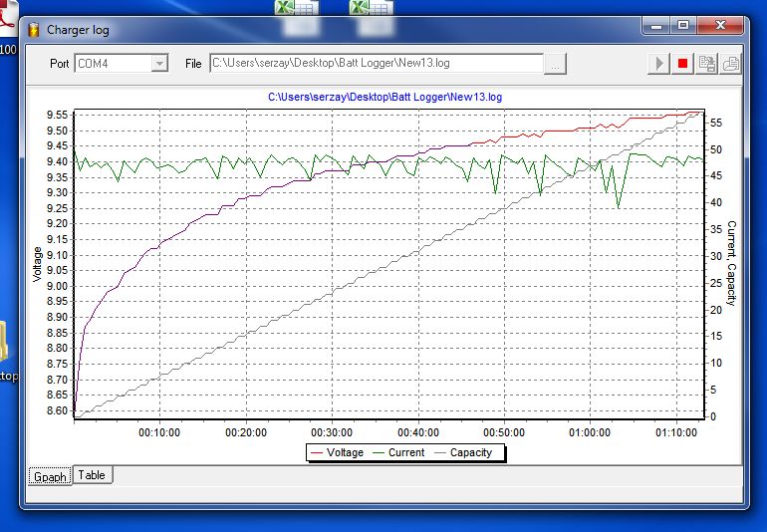Screen dimensions: 767x532
Task: Click the folder icon at left desktop edge
Action: pyautogui.click(x=5, y=344)
